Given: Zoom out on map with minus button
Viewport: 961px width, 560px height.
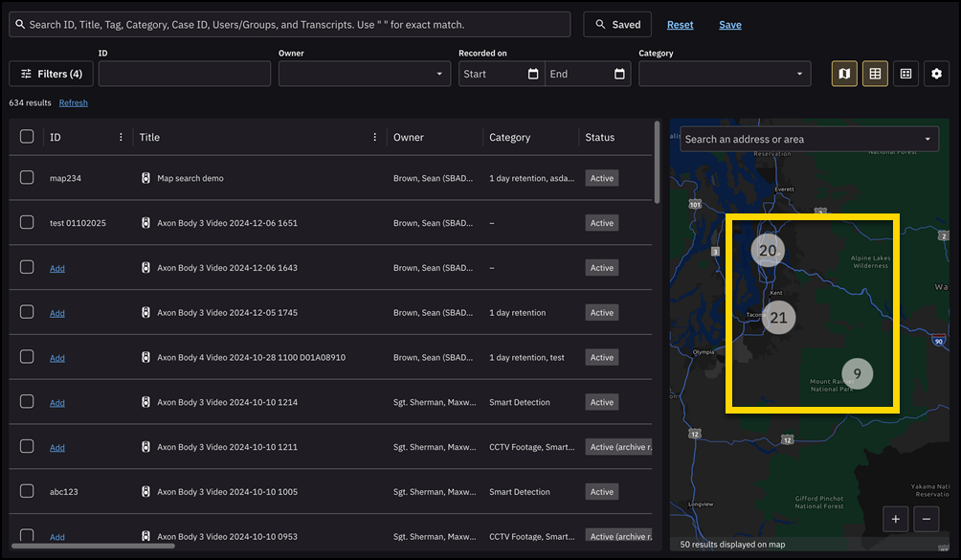Looking at the screenshot, I should (x=926, y=519).
